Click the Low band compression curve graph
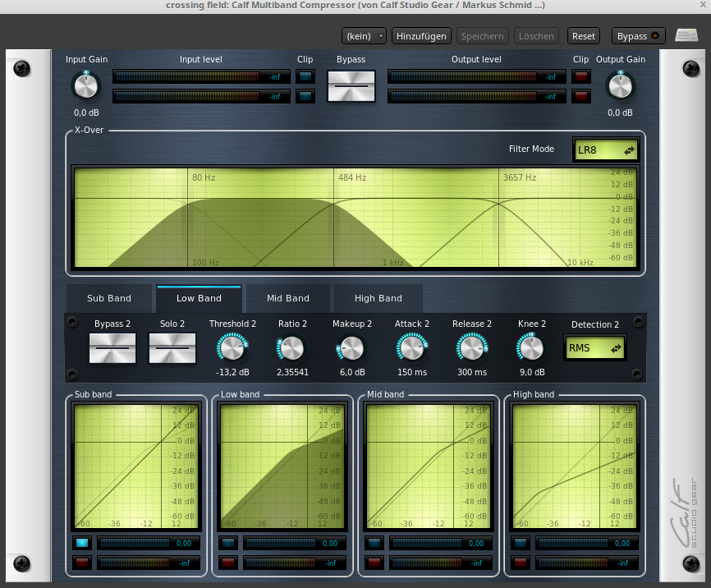This screenshot has height=588, width=711. click(282, 466)
